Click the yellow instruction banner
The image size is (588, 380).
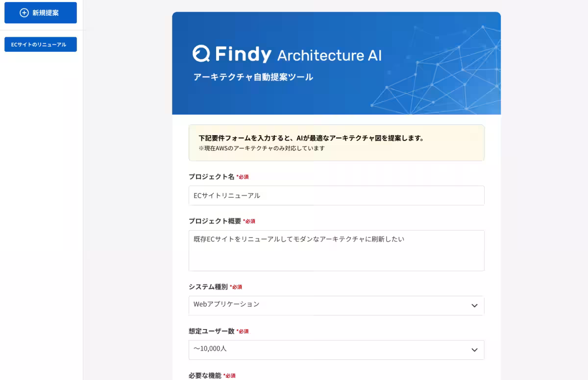[336, 142]
